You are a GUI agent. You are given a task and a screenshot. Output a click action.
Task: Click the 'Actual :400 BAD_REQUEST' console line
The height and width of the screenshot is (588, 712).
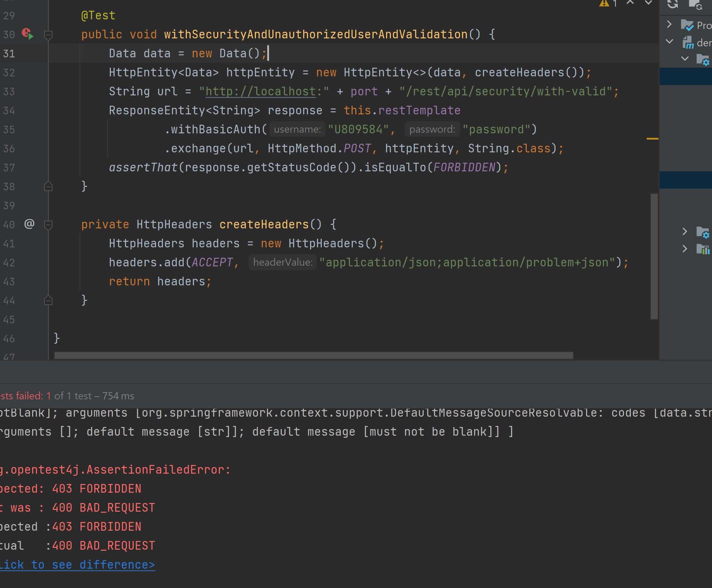pos(77,546)
